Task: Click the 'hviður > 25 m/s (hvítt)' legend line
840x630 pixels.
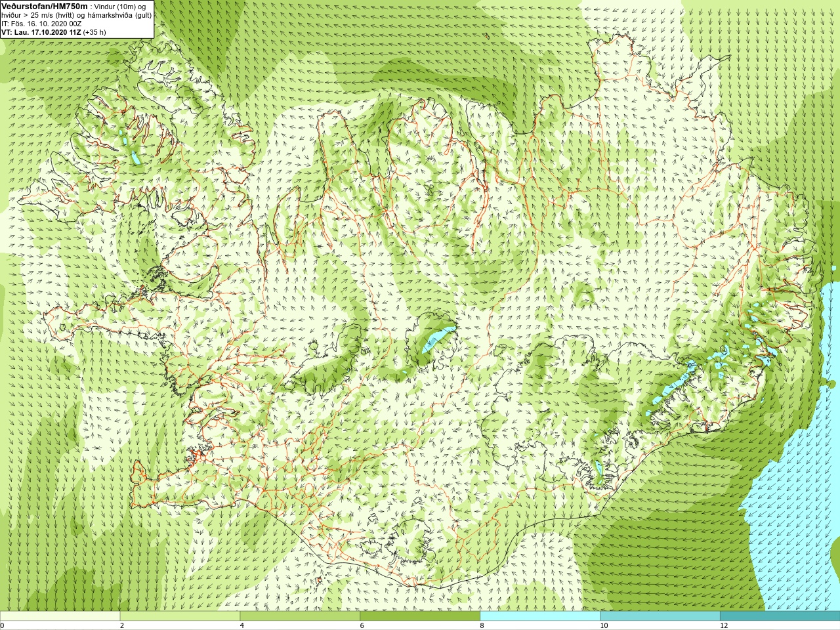Action: pyautogui.click(x=76, y=14)
